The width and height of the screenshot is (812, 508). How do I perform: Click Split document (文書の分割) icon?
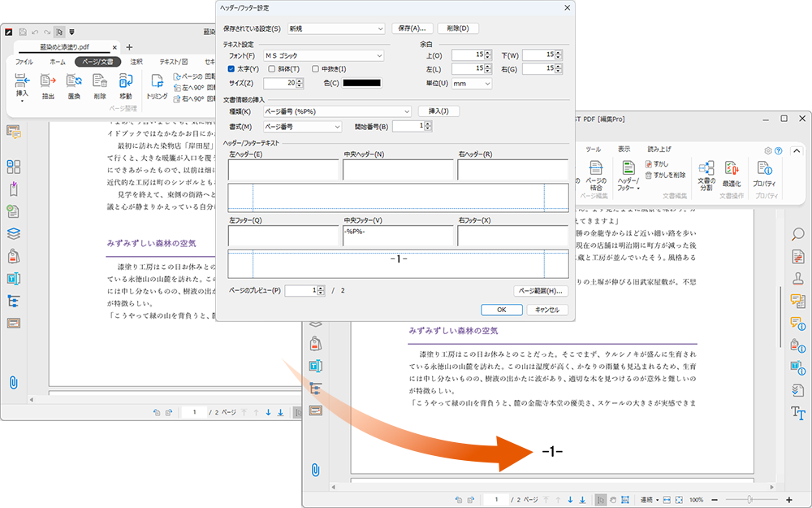706,168
